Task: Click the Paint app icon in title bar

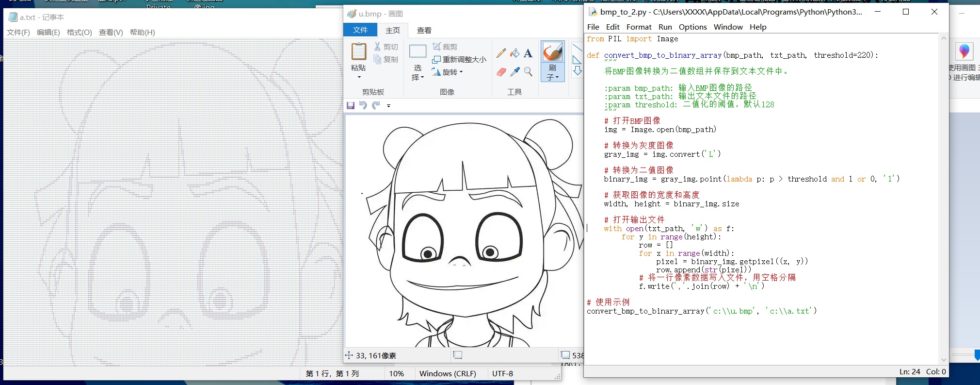Action: point(352,14)
